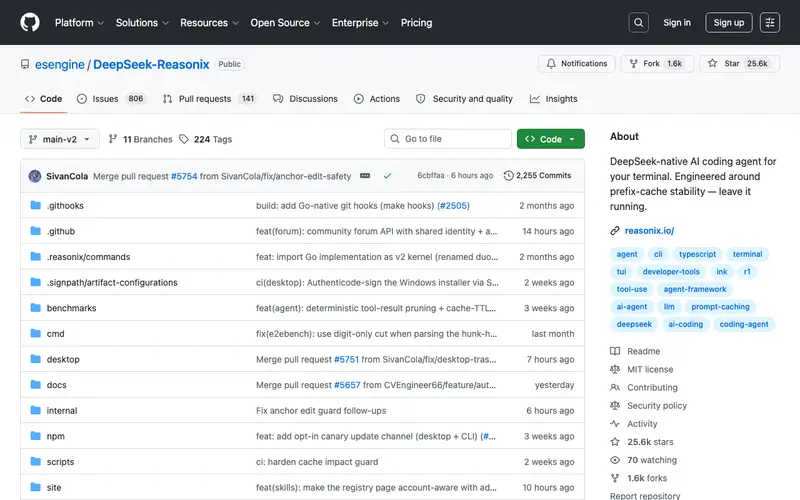
Task: Switch to the Insights tab
Action: (x=554, y=99)
